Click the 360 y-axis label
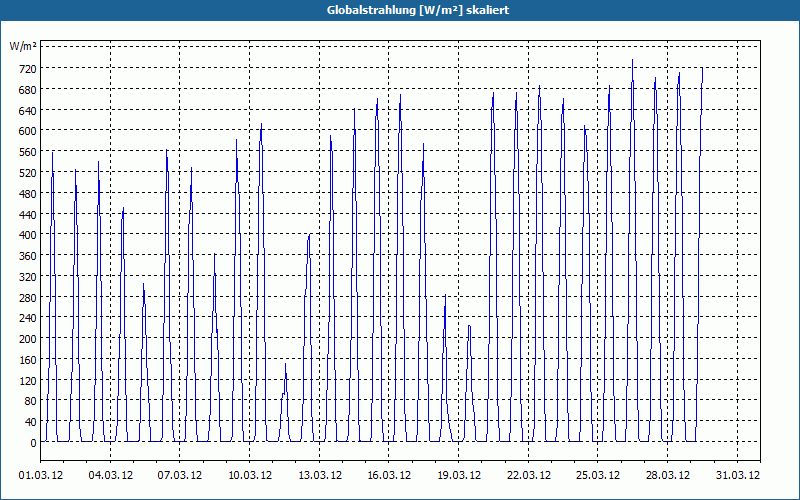The height and width of the screenshot is (500, 800). pyautogui.click(x=27, y=256)
